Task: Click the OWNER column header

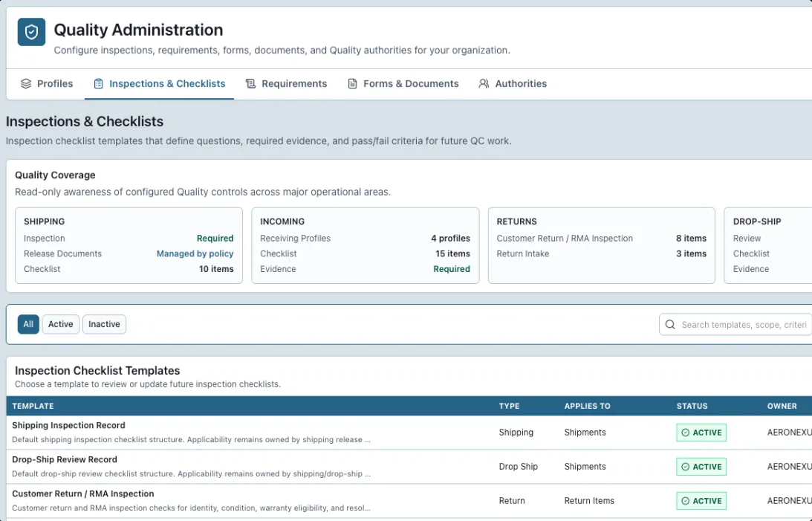Action: pyautogui.click(x=782, y=406)
